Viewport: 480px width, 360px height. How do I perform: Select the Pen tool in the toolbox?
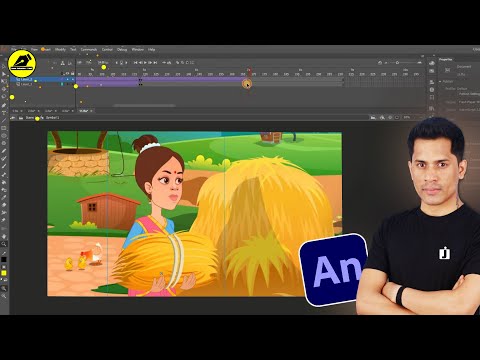coord(4,105)
